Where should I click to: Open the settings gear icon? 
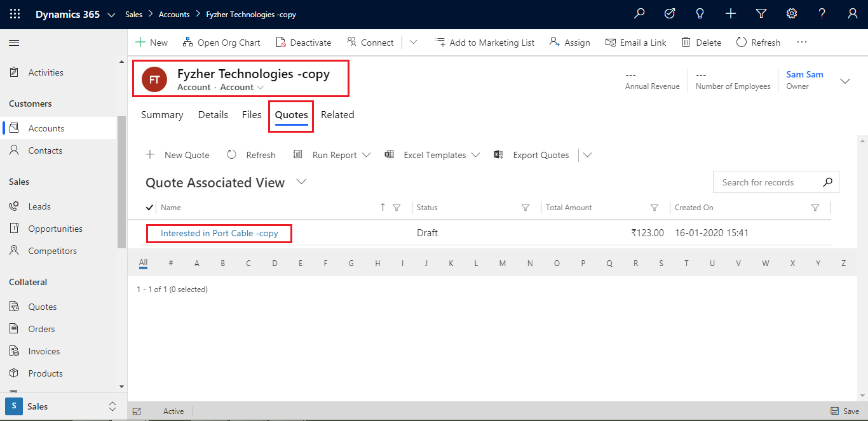792,14
